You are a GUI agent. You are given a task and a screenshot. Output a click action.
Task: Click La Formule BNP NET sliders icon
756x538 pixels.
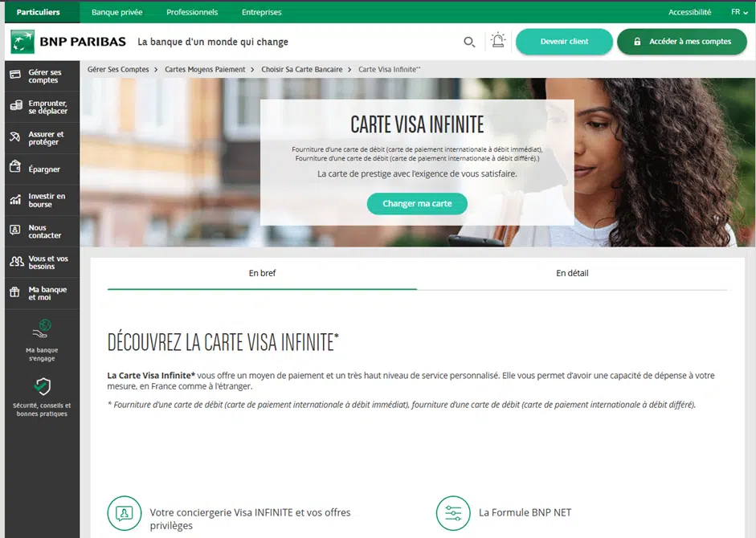[x=453, y=513]
